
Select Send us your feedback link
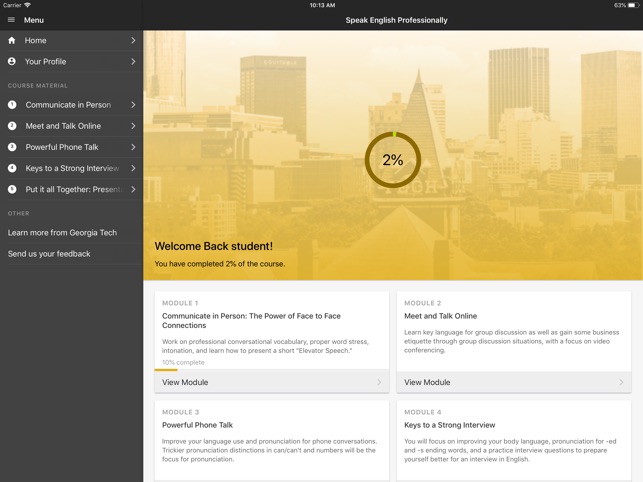point(49,254)
